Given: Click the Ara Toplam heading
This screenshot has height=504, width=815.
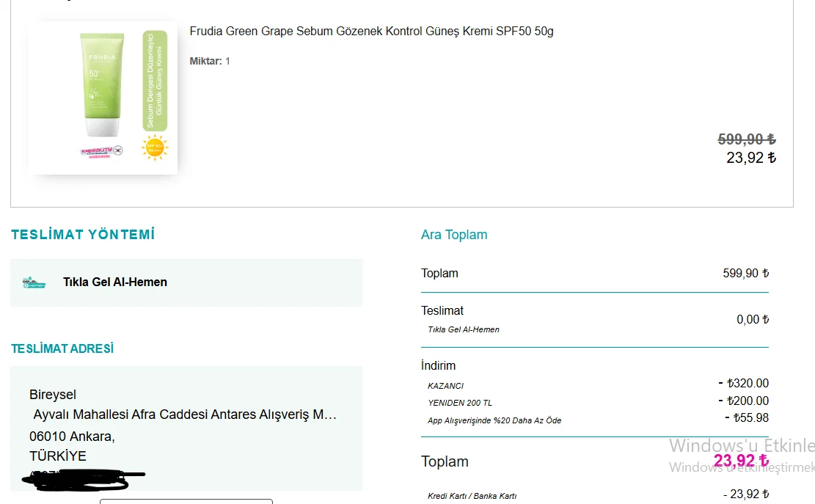Looking at the screenshot, I should pyautogui.click(x=454, y=235).
